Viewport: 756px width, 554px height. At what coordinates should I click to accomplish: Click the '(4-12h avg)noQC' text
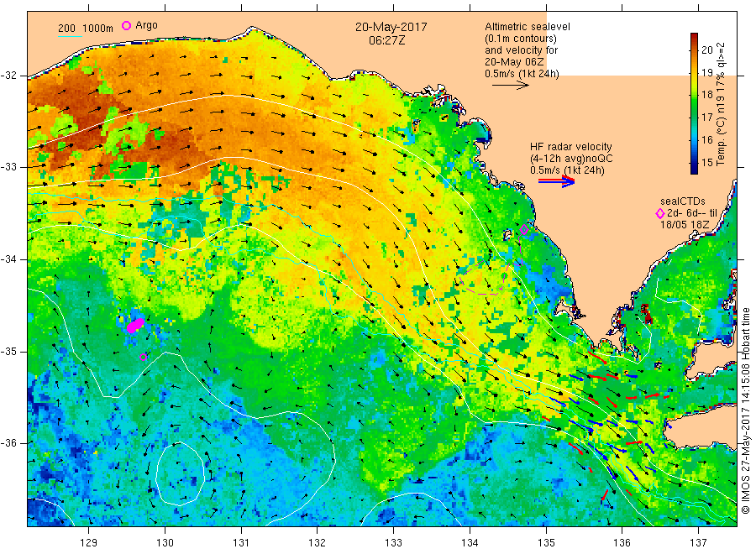point(571,159)
